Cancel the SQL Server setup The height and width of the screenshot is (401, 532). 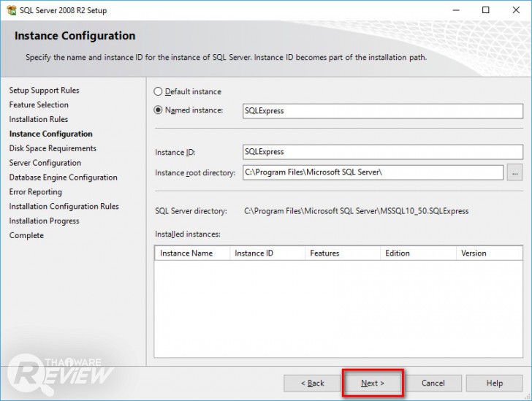click(433, 383)
